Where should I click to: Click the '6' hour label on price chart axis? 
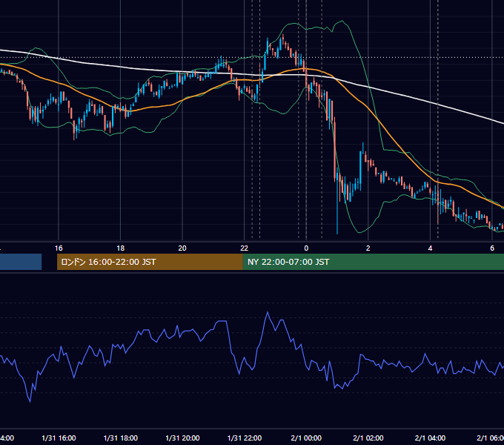492,248
